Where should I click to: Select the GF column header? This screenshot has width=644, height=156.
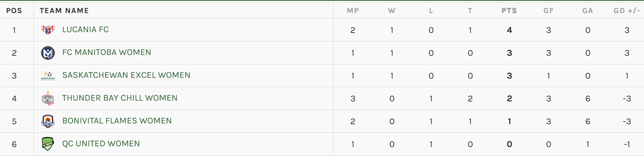click(548, 11)
